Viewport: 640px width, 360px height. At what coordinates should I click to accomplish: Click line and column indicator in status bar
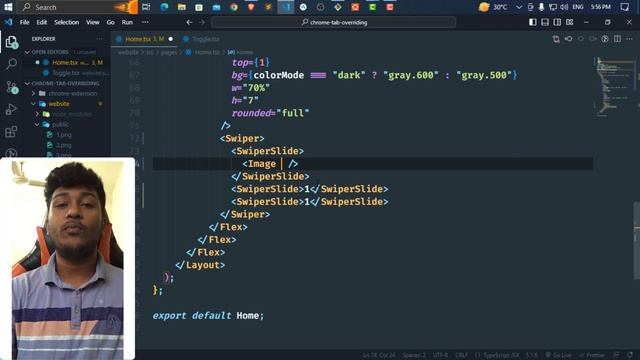[x=379, y=355]
